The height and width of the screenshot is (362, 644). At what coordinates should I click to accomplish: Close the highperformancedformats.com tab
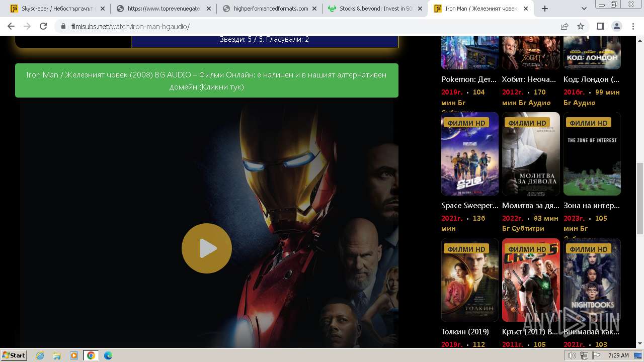click(315, 9)
